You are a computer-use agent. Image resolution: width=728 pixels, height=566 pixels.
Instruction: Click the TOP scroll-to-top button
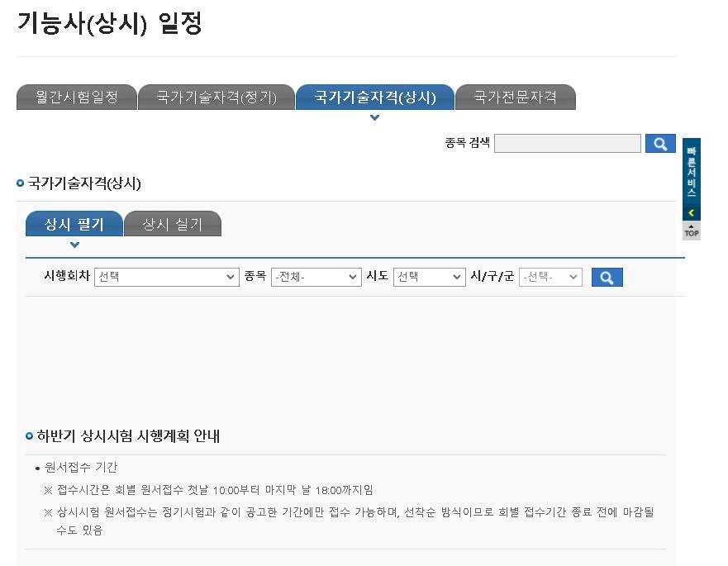click(692, 231)
